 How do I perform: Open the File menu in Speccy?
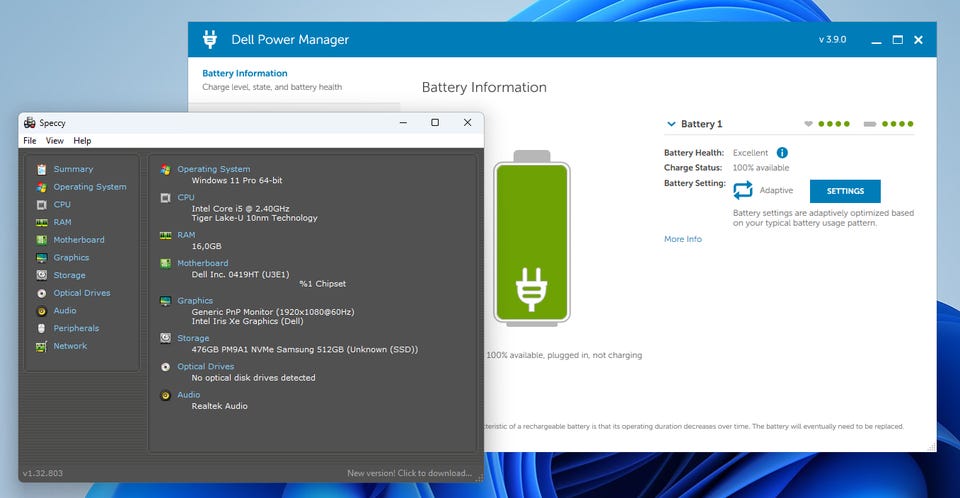pos(30,141)
